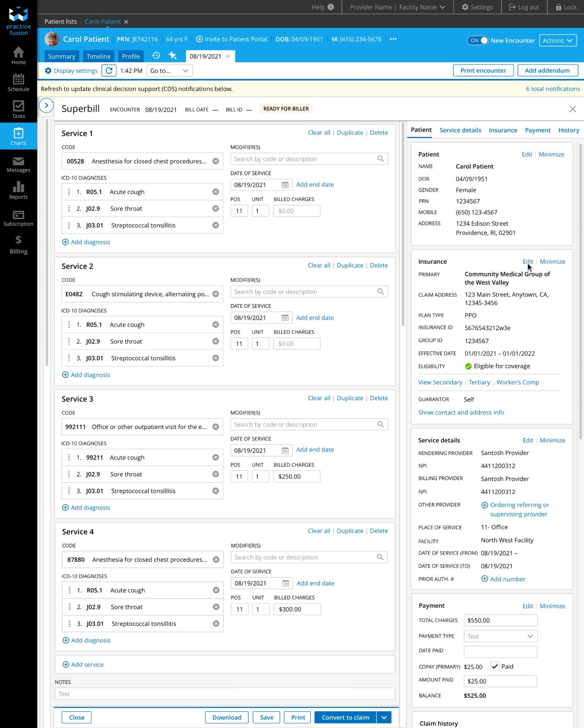This screenshot has width=584, height=728.
Task: Expand the Facility Name dropdown
Action: coord(422,7)
